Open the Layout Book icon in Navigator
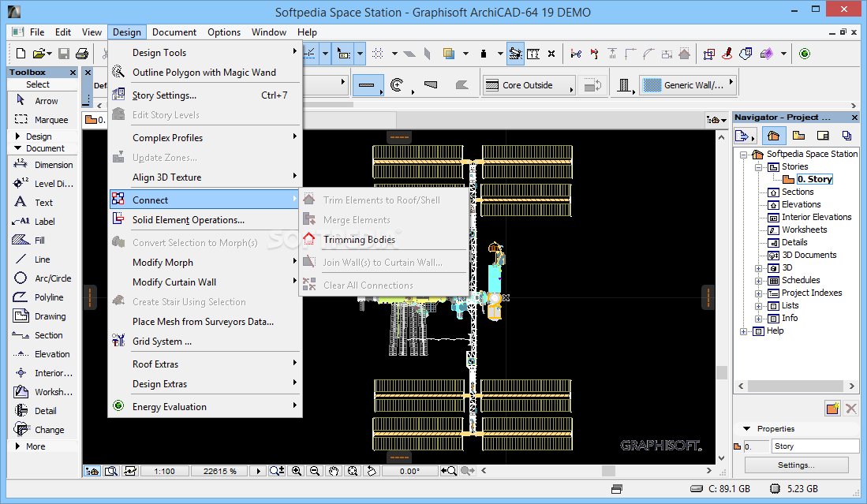867x504 pixels. [823, 136]
